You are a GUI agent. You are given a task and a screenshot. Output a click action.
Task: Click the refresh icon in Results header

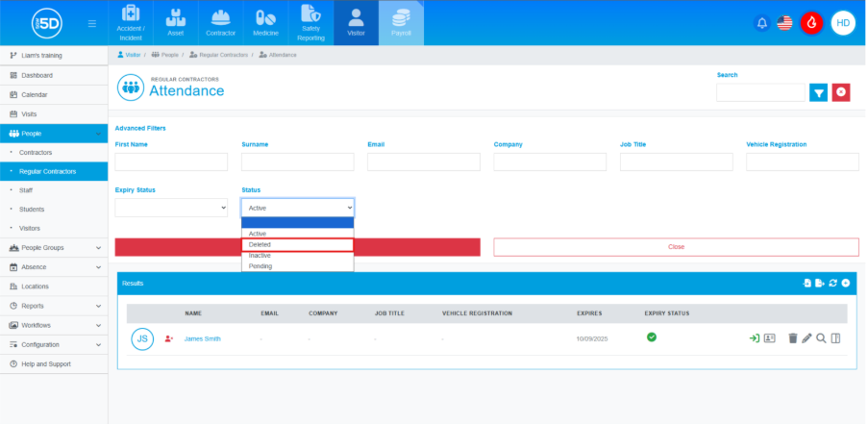click(832, 284)
